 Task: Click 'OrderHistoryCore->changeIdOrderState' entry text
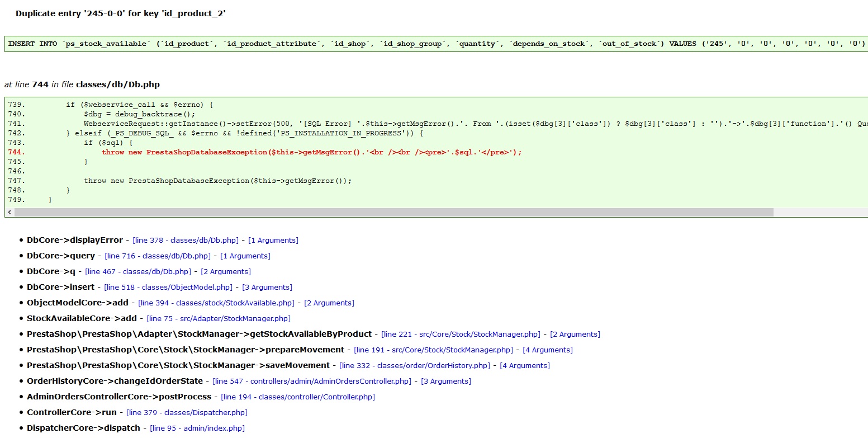pyautogui.click(x=115, y=381)
